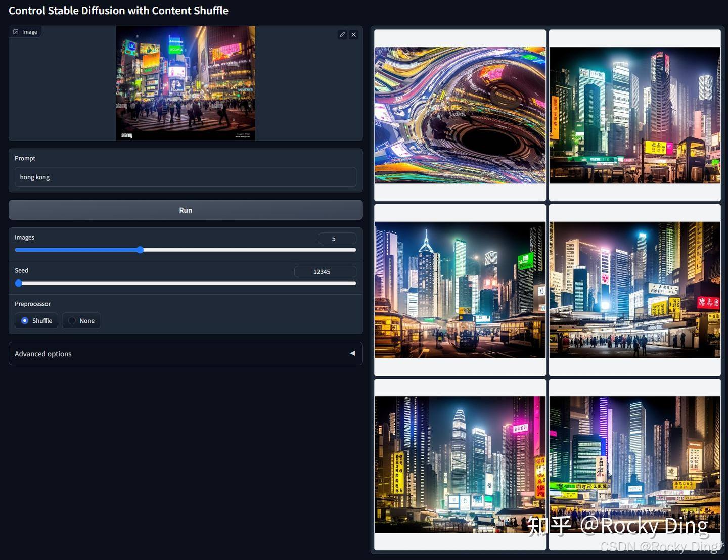Click the Image label above the upload area

coord(29,31)
